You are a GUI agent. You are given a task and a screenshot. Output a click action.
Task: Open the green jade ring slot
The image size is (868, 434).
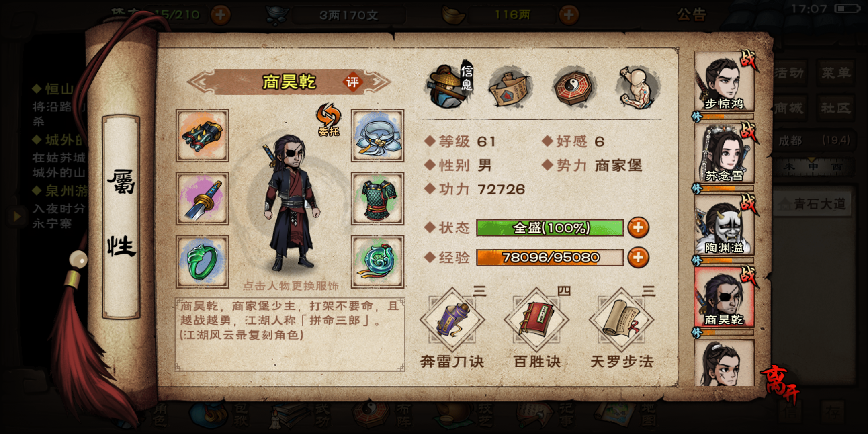(x=202, y=262)
